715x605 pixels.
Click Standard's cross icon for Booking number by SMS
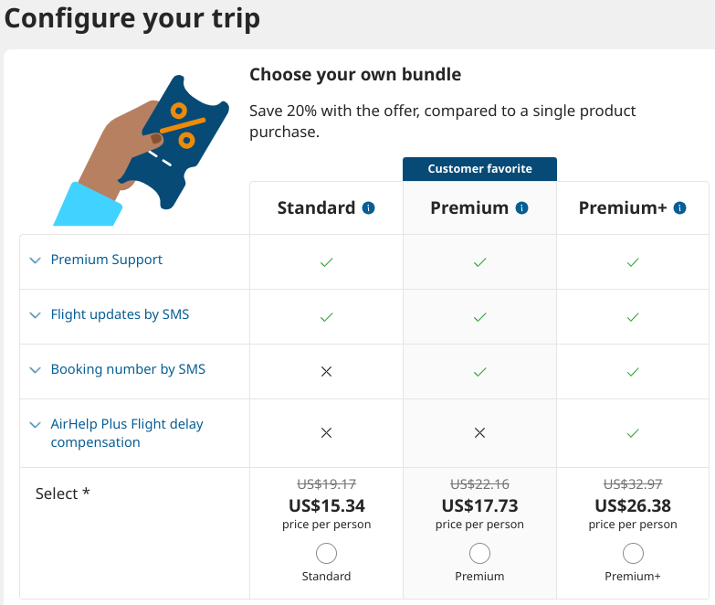326,372
